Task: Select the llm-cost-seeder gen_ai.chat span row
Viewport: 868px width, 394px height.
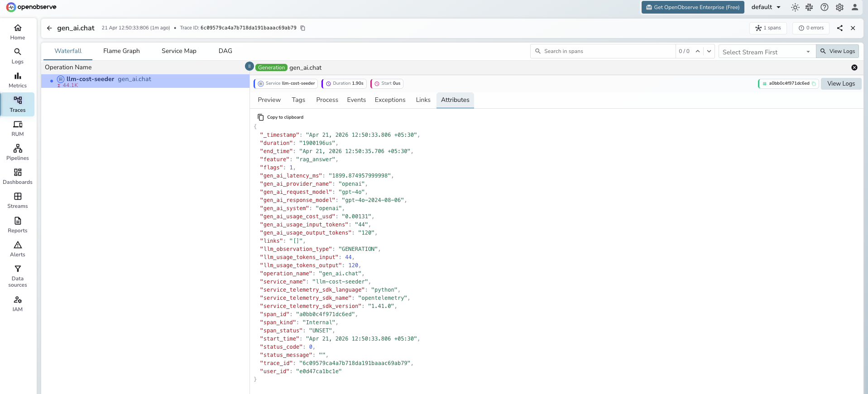Action: pos(145,81)
